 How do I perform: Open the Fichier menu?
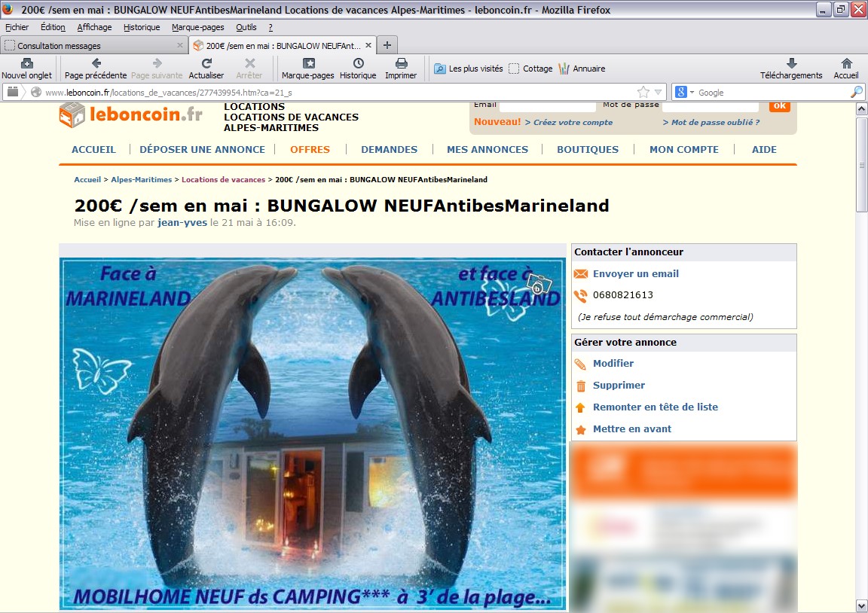pos(17,27)
